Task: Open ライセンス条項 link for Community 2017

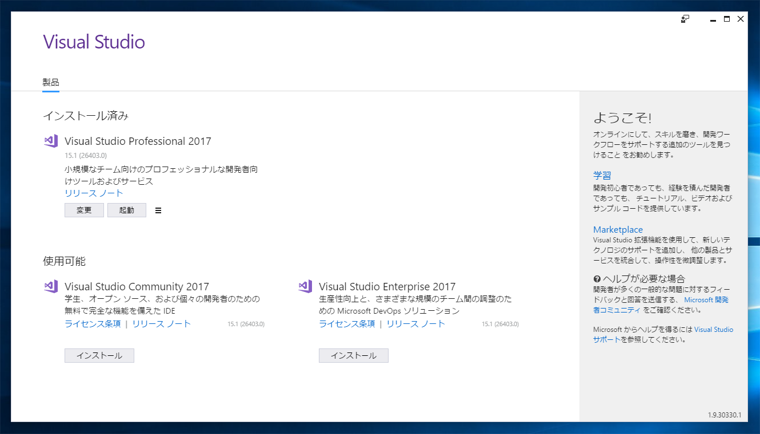Action: [93, 324]
